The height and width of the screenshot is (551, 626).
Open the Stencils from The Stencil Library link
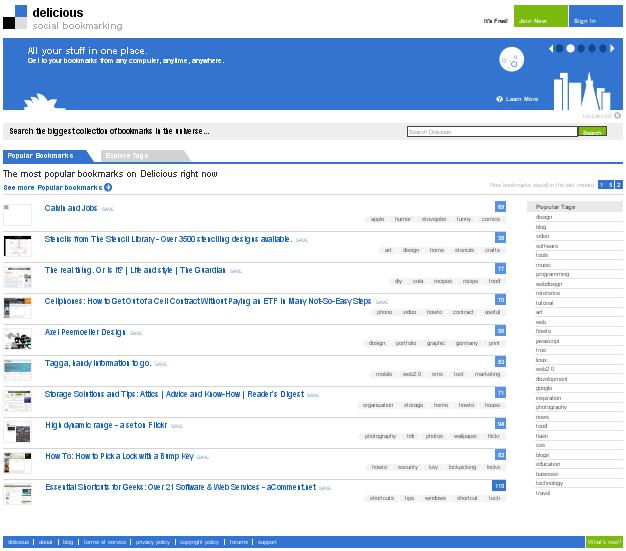[x=168, y=239]
